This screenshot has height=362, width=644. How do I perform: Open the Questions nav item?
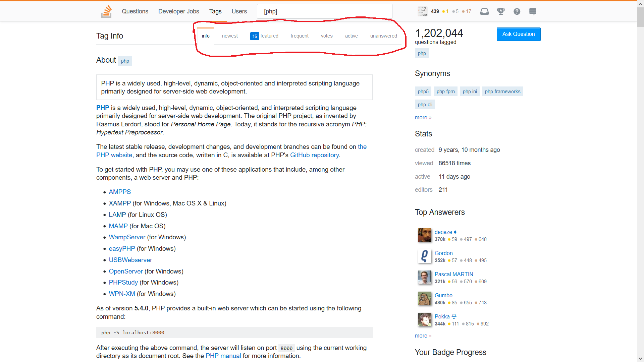coord(135,11)
